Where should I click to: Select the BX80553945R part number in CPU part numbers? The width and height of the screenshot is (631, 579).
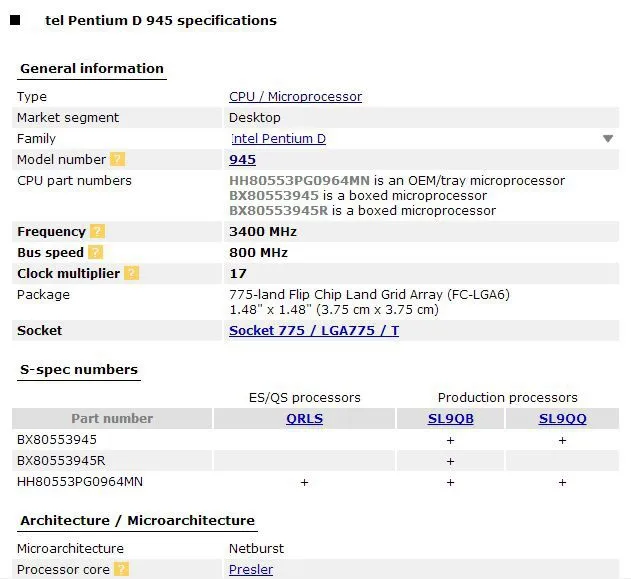pyautogui.click(x=278, y=210)
